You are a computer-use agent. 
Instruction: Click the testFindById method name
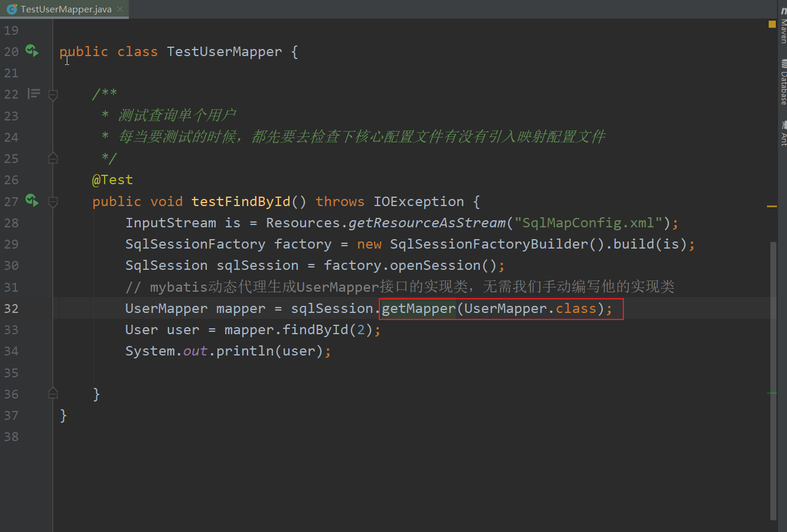(x=241, y=201)
